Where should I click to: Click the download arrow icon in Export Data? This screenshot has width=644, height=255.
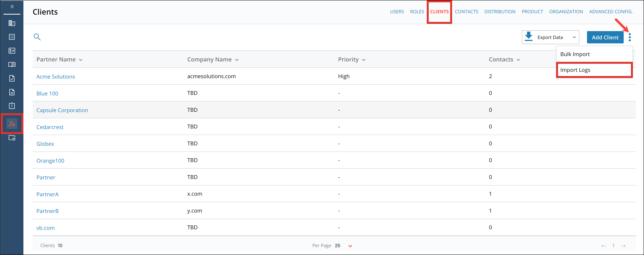pos(528,36)
